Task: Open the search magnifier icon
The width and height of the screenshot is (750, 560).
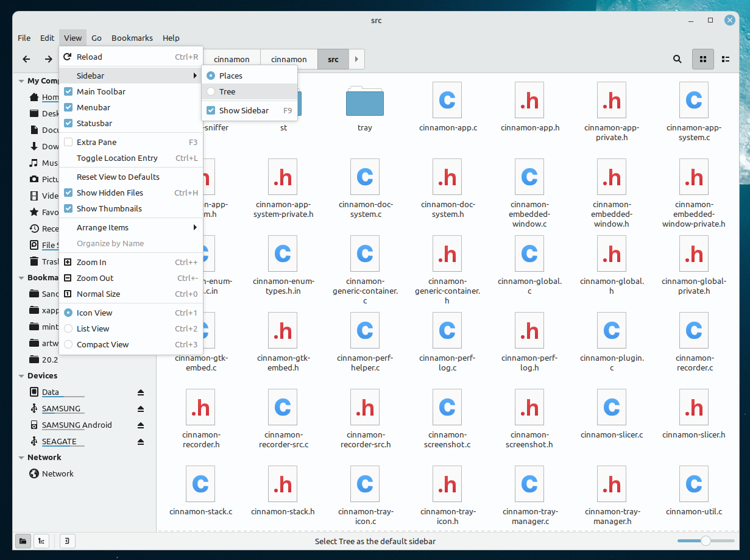Action: 677,59
